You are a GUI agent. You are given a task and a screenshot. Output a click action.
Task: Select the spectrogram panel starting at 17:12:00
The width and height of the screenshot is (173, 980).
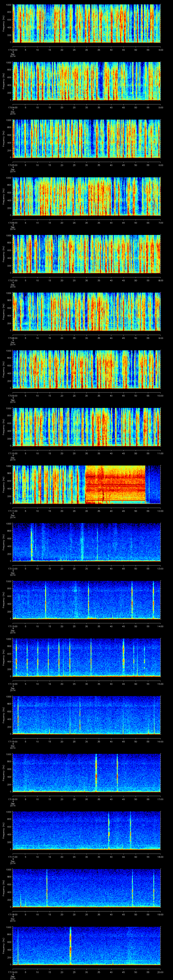coord(87,542)
